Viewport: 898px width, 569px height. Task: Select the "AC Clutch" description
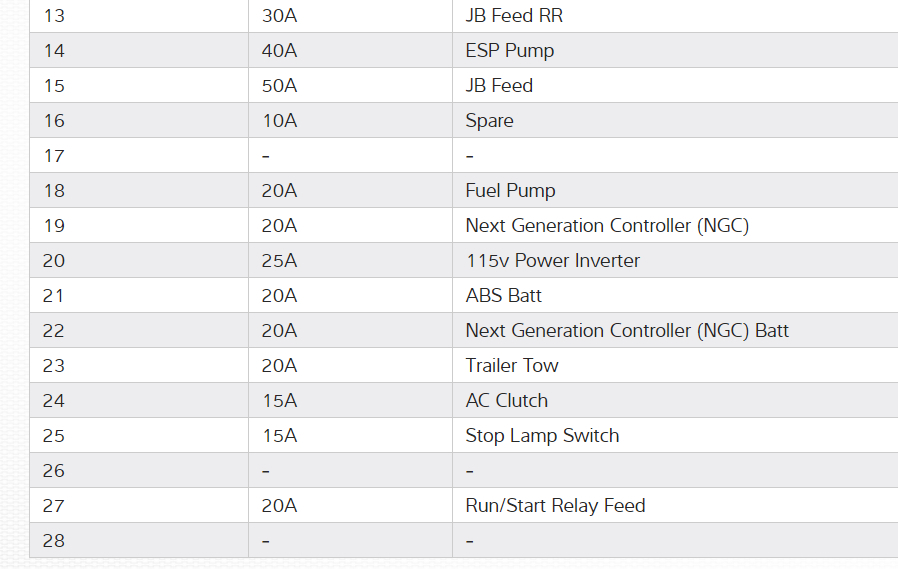point(506,401)
